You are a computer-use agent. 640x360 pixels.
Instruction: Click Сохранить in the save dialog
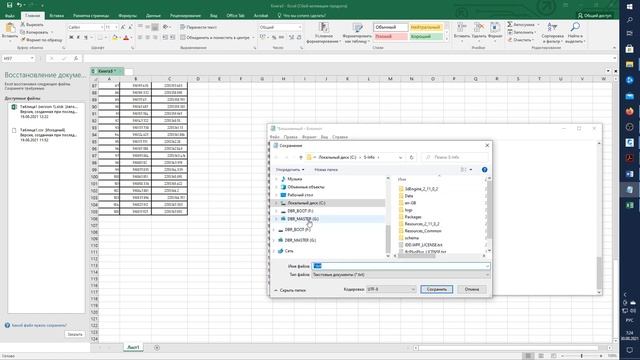point(436,289)
